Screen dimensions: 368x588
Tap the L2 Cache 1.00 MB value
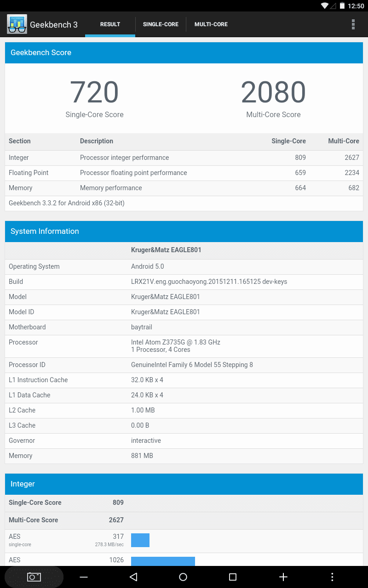click(143, 410)
